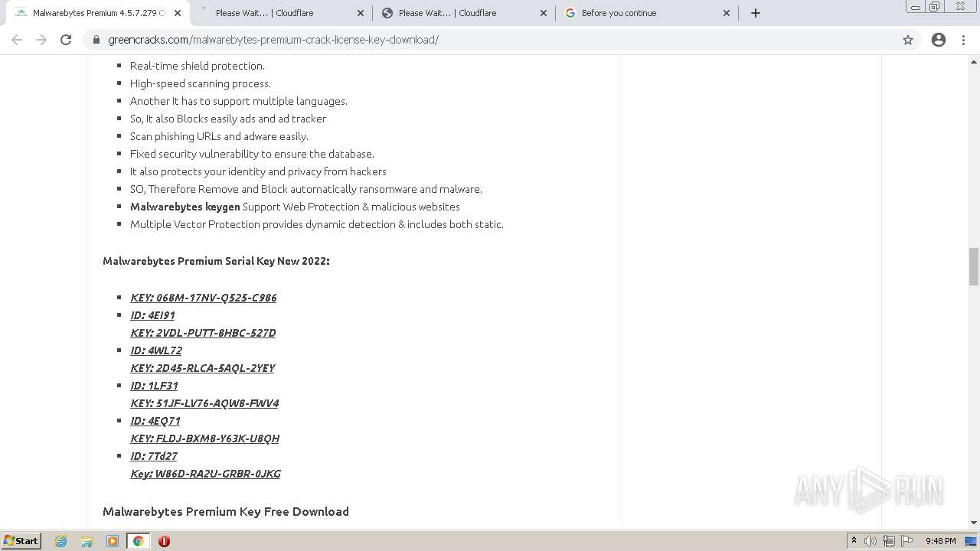Bookmark this page with the star icon
Image resolution: width=980 pixels, height=551 pixels.
[x=908, y=40]
